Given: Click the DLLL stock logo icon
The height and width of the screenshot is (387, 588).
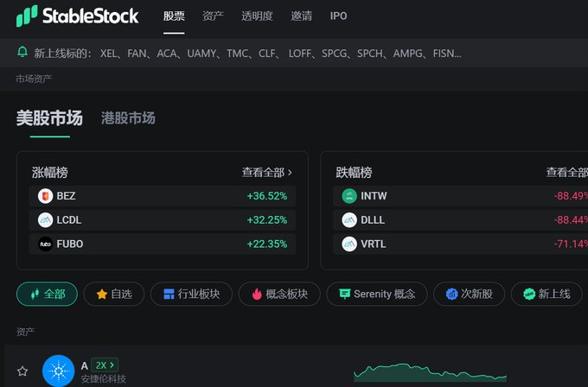Looking at the screenshot, I should point(349,220).
